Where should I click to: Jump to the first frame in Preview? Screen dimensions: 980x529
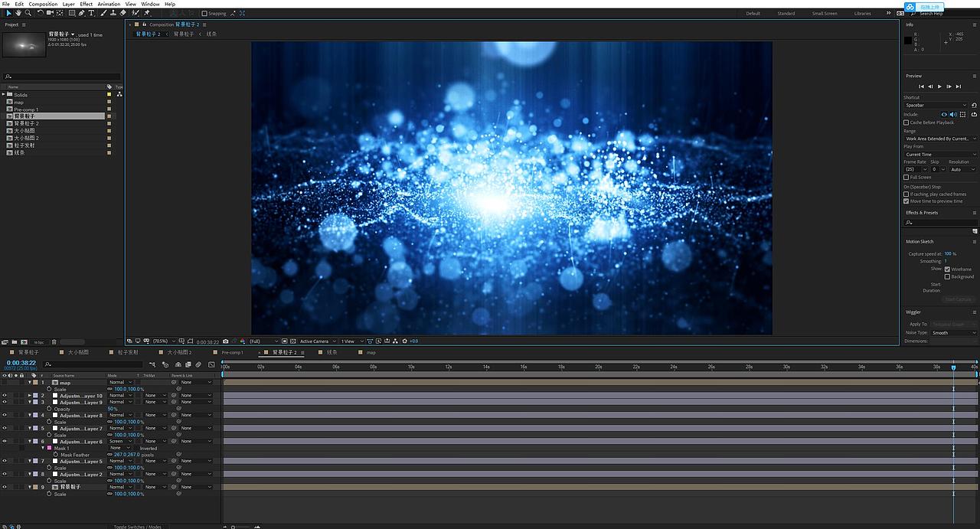click(921, 87)
